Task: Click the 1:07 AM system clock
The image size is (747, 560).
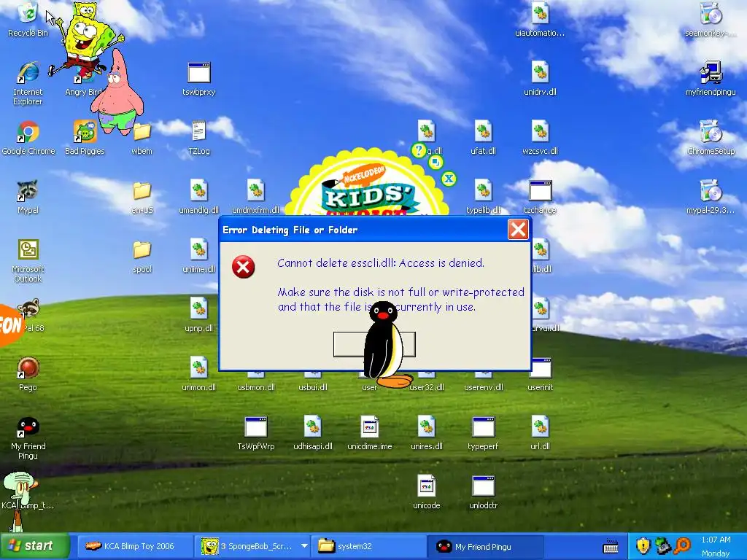Action: point(716,540)
